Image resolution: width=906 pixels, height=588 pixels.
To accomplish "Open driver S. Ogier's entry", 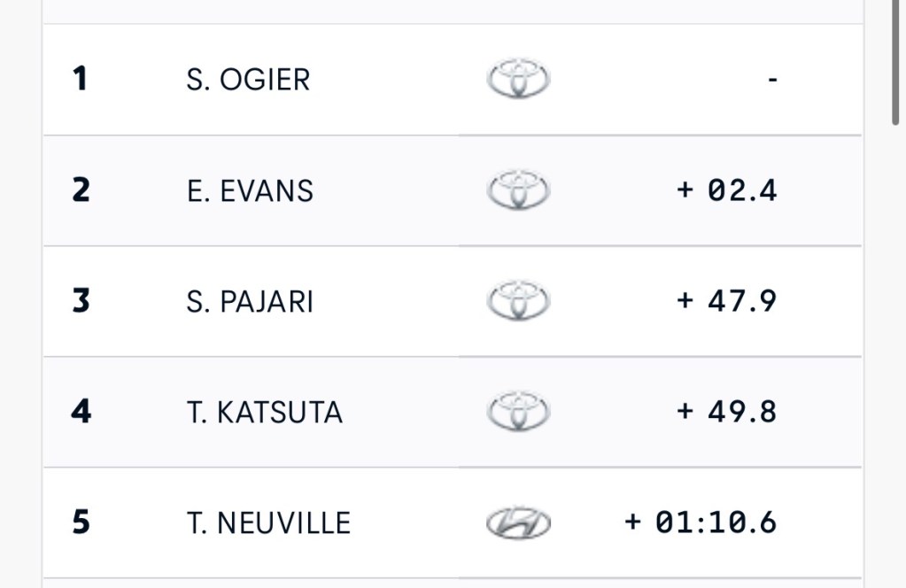I will tap(249, 80).
